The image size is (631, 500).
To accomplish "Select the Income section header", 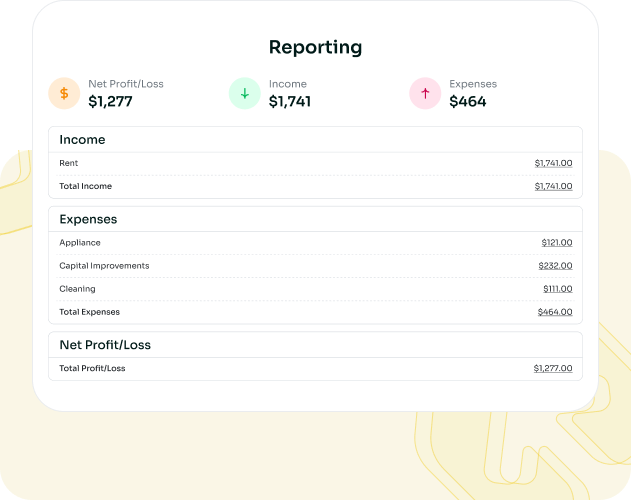I will [82, 140].
